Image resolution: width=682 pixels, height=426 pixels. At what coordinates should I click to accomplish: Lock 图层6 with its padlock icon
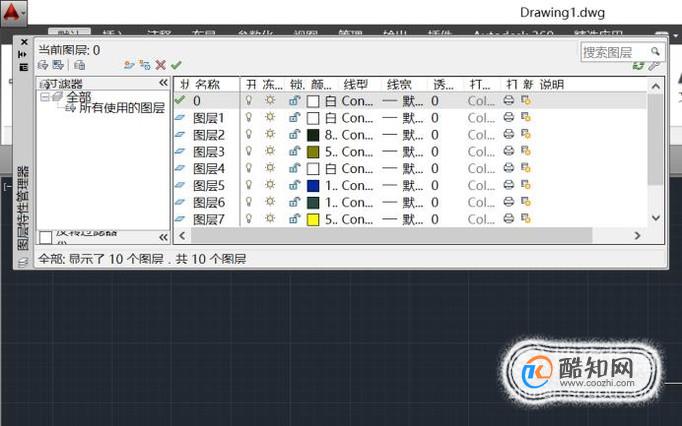click(x=295, y=202)
